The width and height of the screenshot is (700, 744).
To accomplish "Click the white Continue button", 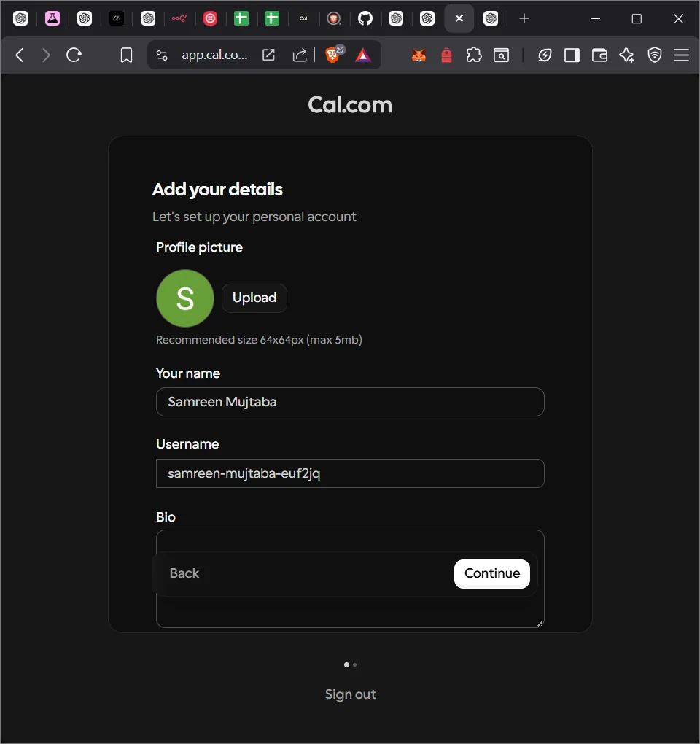I will pos(491,573).
